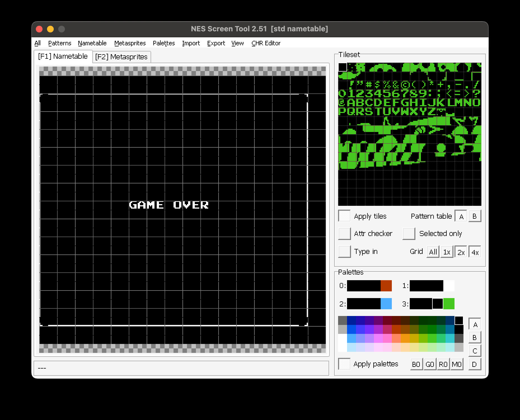Viewport: 520px width, 420px height.
Task: Select the letter A tile in the tileset
Action: click(352, 103)
